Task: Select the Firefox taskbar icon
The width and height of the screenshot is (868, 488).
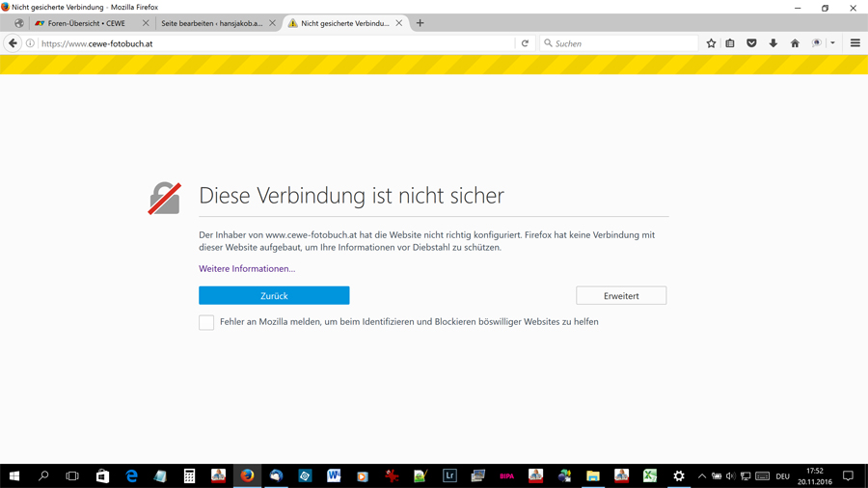Action: [x=247, y=475]
